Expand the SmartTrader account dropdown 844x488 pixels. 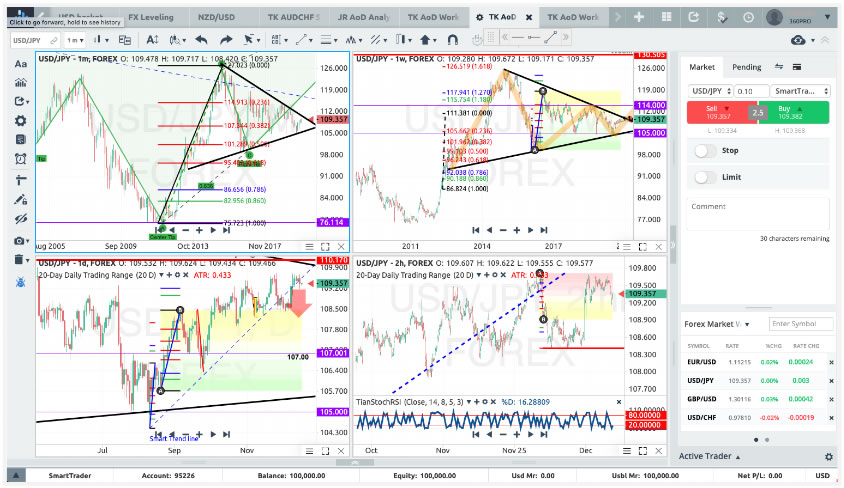tap(802, 91)
